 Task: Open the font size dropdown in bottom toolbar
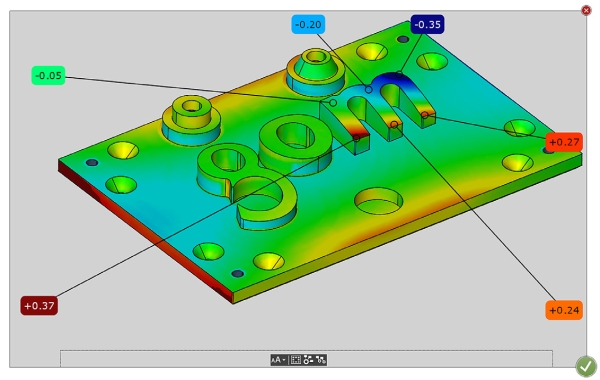[x=279, y=360]
